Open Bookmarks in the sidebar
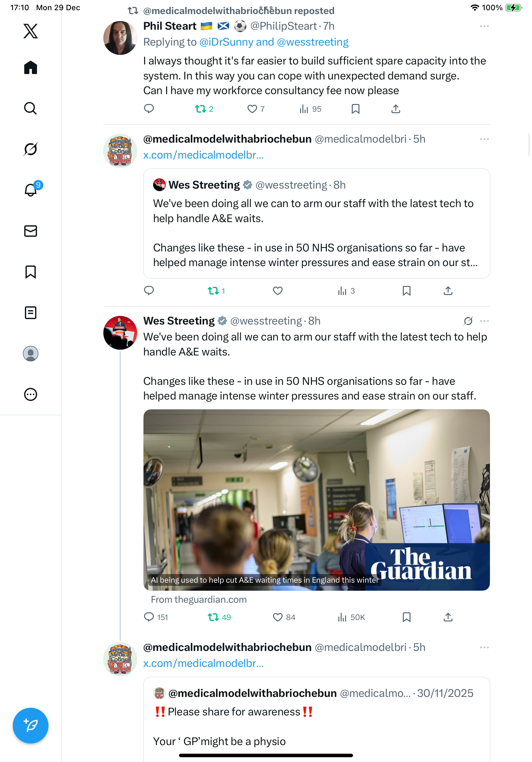This screenshot has width=532, height=762. coord(31,272)
